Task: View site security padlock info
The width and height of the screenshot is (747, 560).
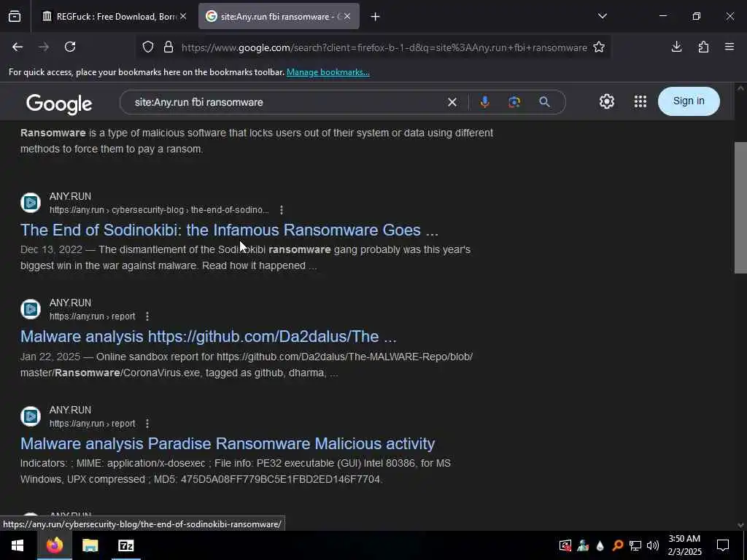Action: [x=169, y=47]
